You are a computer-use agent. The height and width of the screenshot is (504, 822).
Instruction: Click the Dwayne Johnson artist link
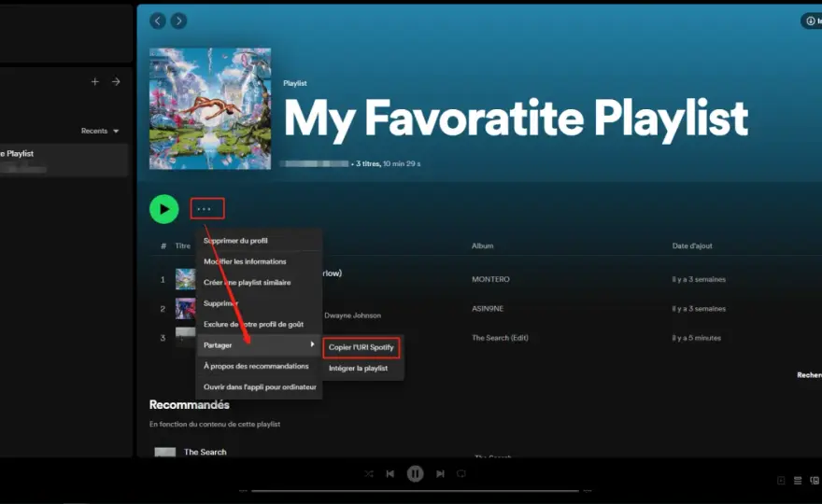tap(353, 315)
